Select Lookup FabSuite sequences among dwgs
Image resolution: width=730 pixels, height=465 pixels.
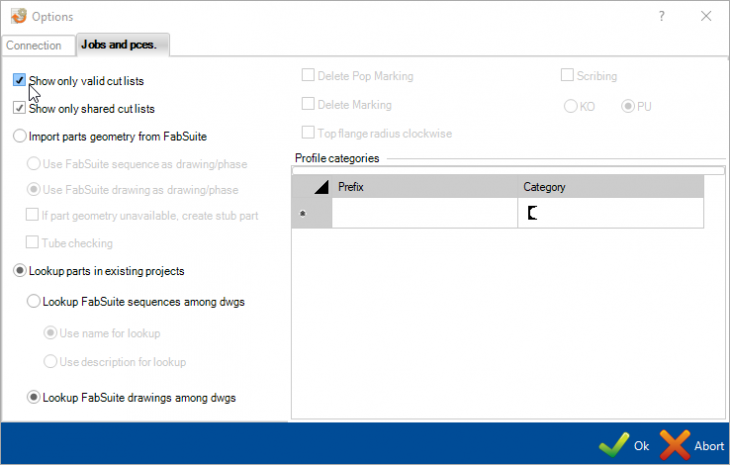(34, 300)
